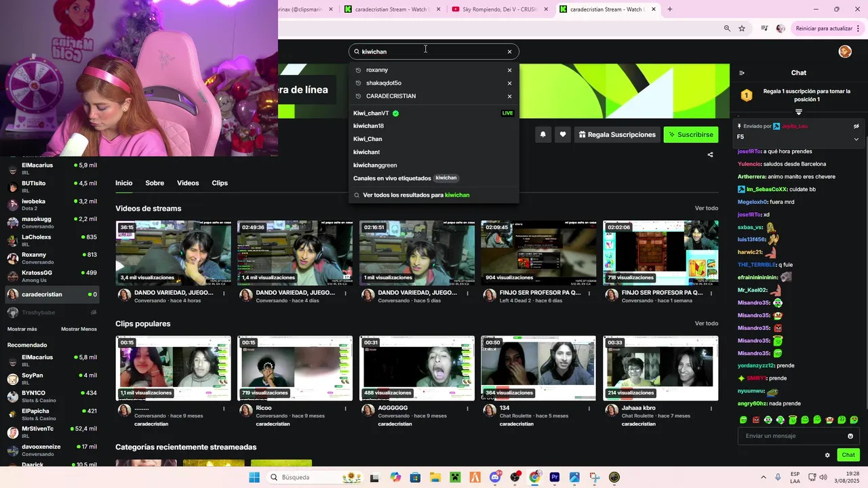Open the 36:15 stream video thumbnail

[173, 253]
